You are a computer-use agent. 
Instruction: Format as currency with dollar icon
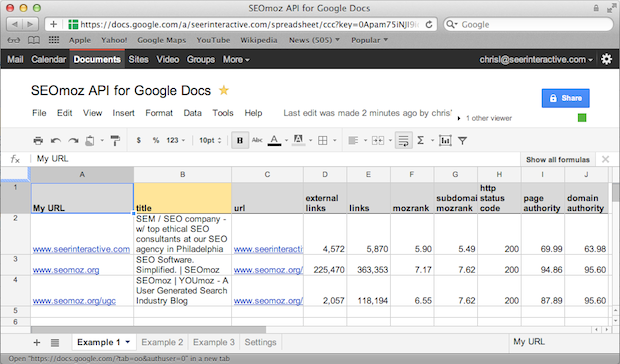coord(138,140)
